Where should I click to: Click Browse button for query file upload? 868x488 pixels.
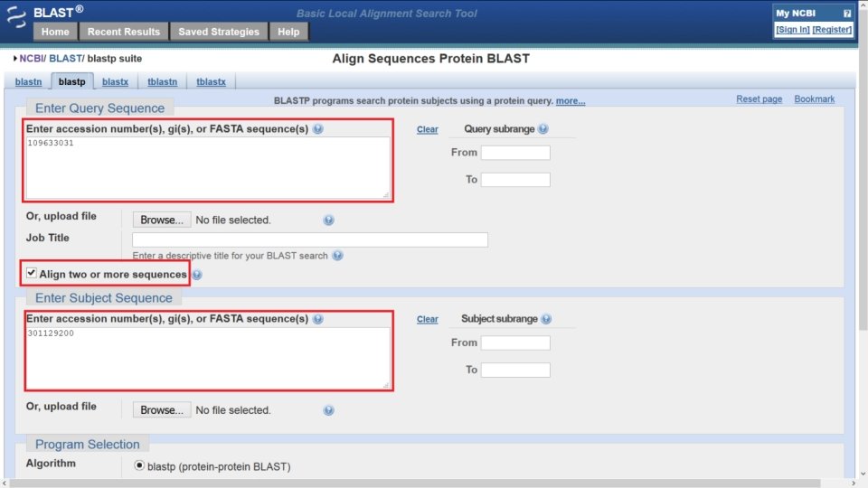coord(162,221)
